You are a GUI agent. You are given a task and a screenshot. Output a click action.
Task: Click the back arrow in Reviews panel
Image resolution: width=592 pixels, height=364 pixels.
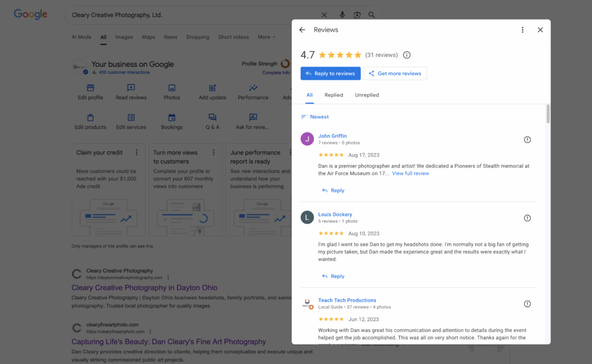(x=302, y=30)
